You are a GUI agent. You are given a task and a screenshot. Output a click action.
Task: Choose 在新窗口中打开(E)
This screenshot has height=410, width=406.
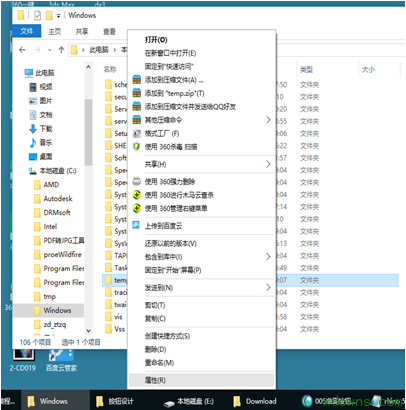[202, 53]
